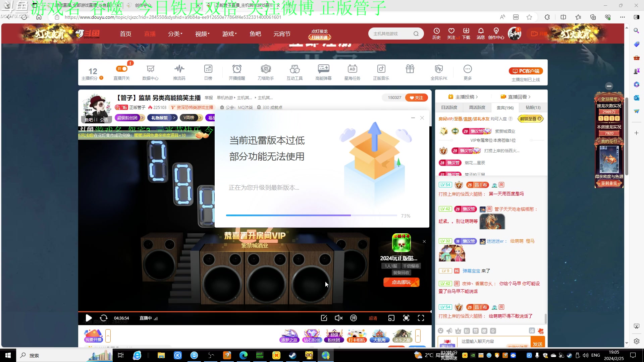Open 开播提醒 broadcast reminder

point(237,72)
